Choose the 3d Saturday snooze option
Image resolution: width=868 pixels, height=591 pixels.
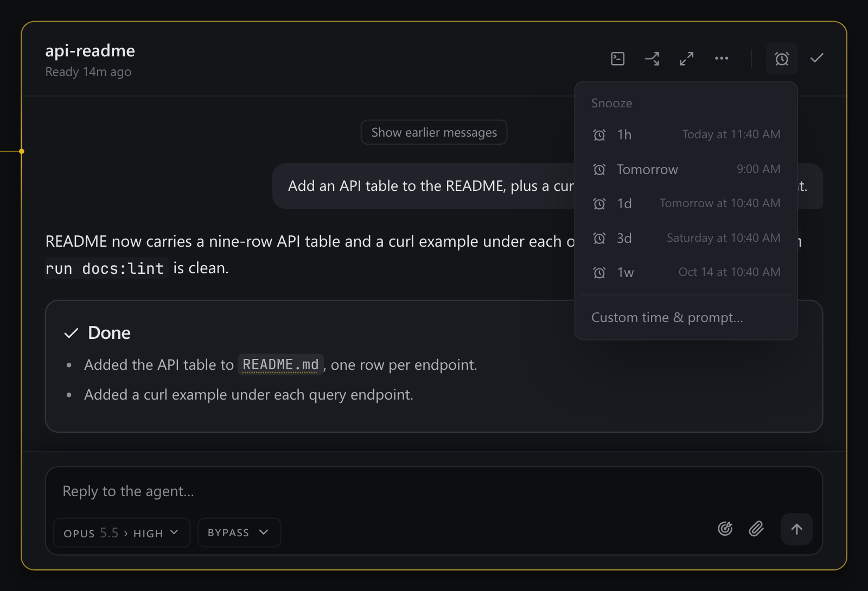[x=686, y=238]
